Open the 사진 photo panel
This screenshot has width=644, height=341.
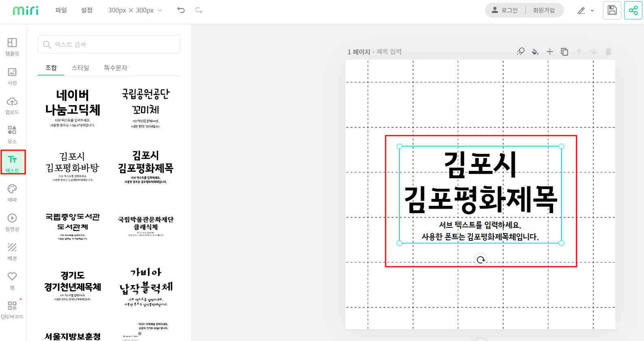12,76
